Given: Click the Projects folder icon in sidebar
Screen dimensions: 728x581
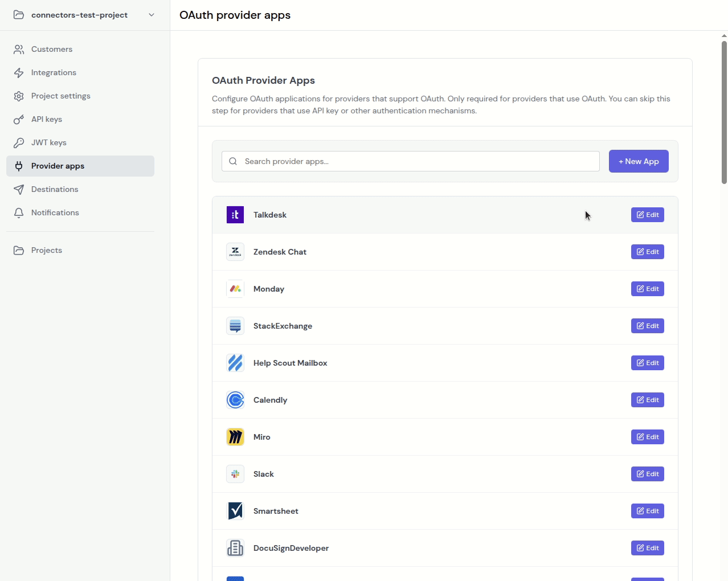Looking at the screenshot, I should [19, 251].
